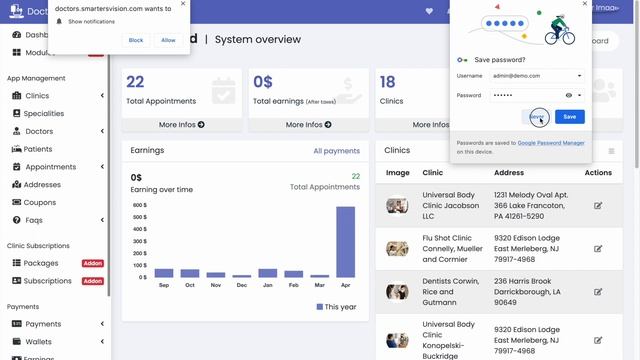
Task: Click the Packages list icon
Action: (16, 263)
